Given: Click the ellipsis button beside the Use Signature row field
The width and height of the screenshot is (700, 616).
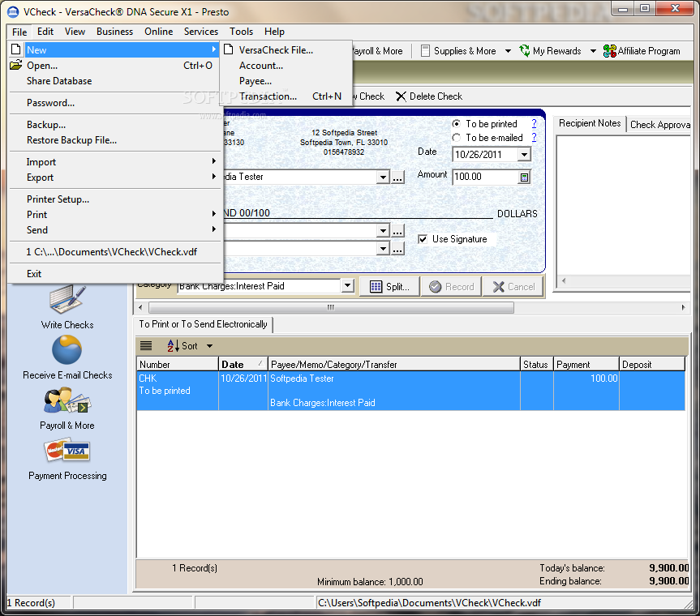Looking at the screenshot, I should (x=397, y=249).
